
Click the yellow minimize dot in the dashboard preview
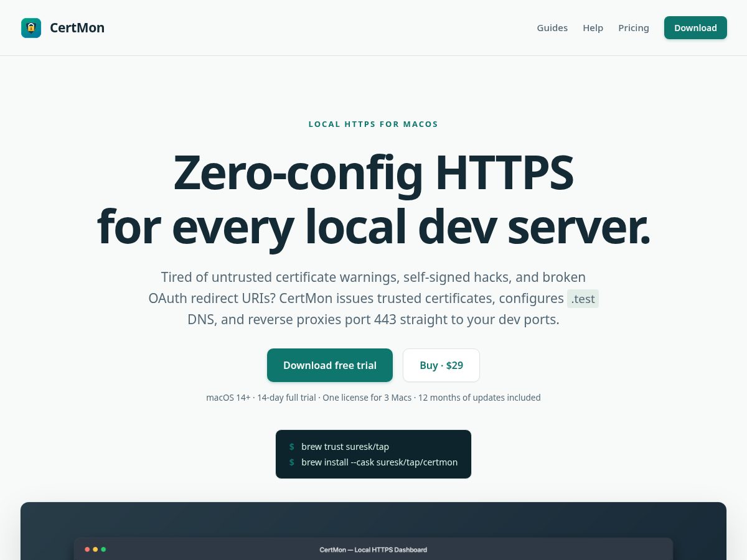(x=95, y=549)
